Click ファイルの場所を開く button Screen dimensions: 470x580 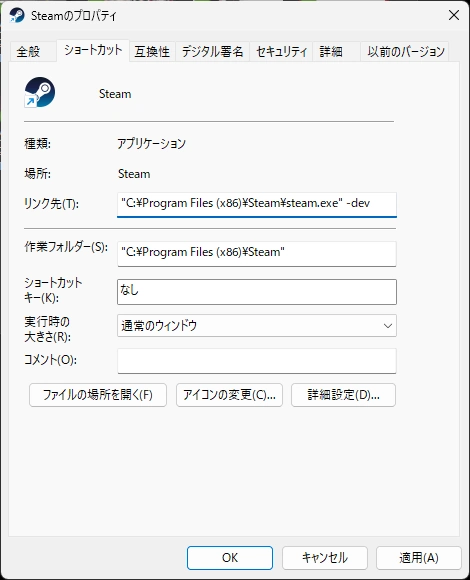pos(98,395)
